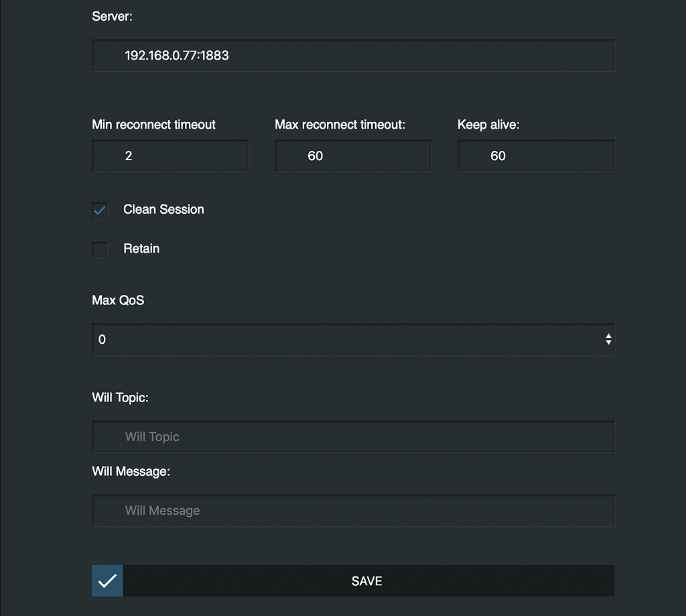Click the Max reconnect timeout value box
This screenshot has width=686, height=616.
pyautogui.click(x=353, y=156)
